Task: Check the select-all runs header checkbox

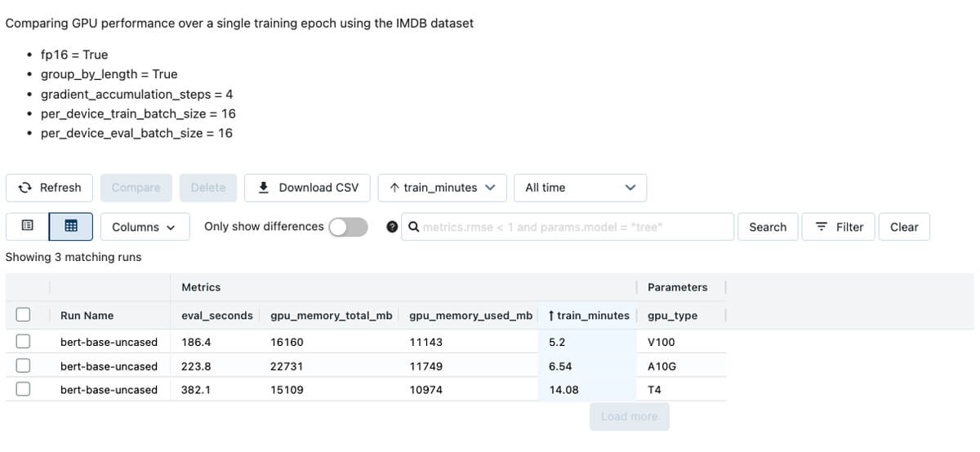Action: 23,315
